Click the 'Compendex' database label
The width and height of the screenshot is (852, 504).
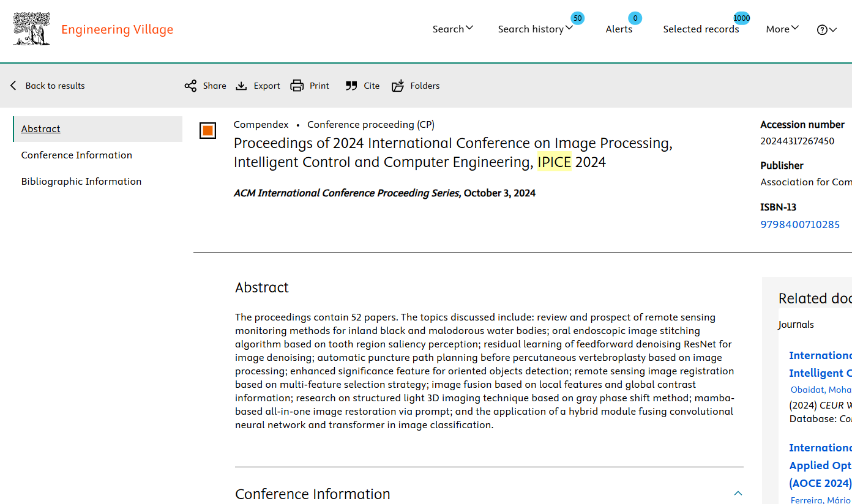coord(261,125)
